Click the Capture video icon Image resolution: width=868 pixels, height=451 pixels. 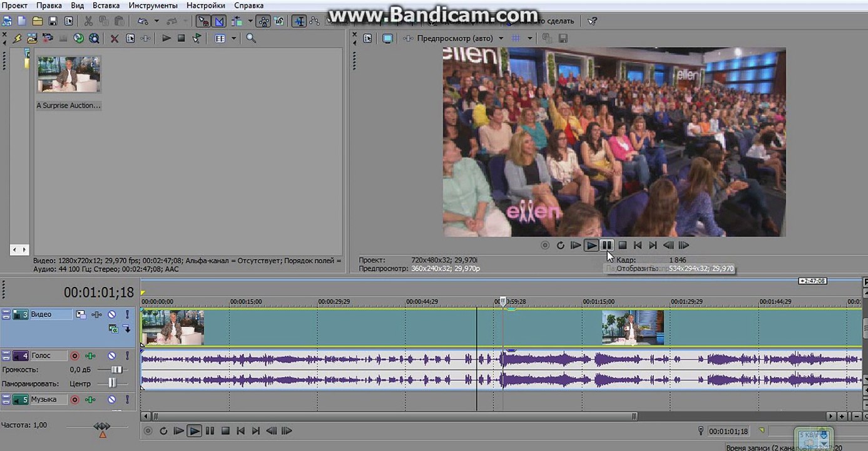pyautogui.click(x=48, y=38)
